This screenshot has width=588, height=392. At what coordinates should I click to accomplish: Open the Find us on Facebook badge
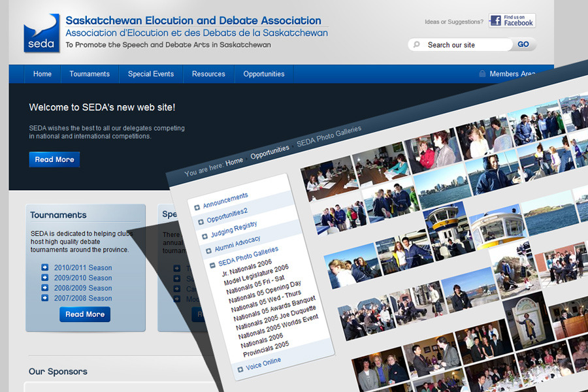(512, 21)
